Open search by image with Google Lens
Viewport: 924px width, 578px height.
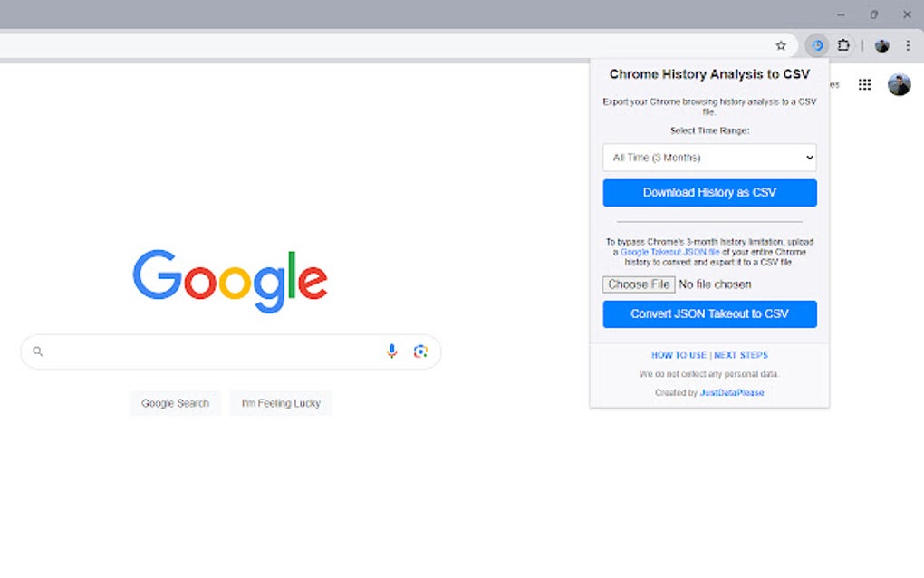[420, 351]
